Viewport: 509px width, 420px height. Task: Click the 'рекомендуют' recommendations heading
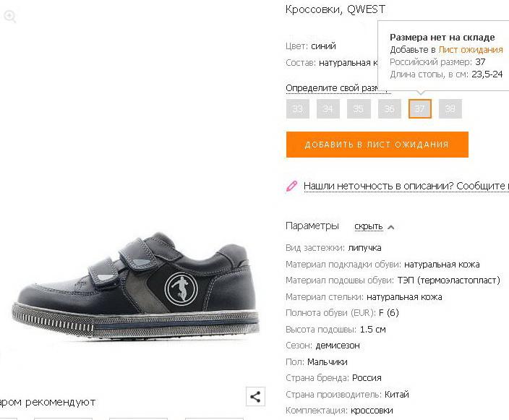[x=61, y=402]
